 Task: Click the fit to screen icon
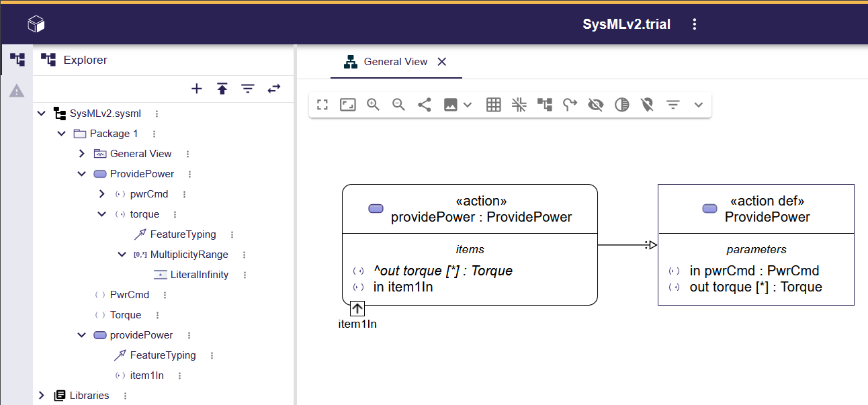point(322,105)
